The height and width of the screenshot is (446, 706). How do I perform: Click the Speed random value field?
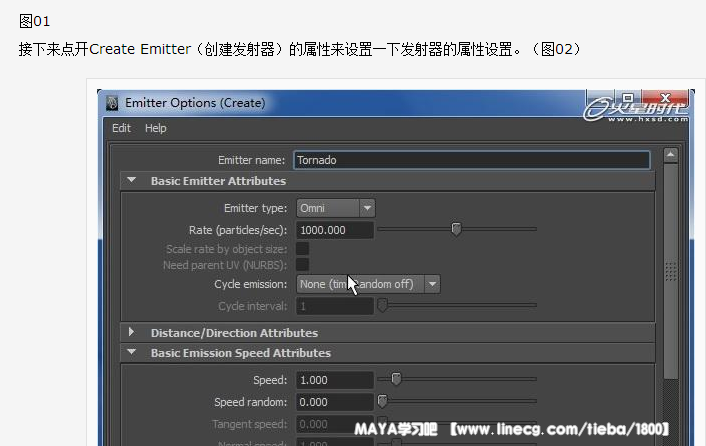pyautogui.click(x=335, y=402)
